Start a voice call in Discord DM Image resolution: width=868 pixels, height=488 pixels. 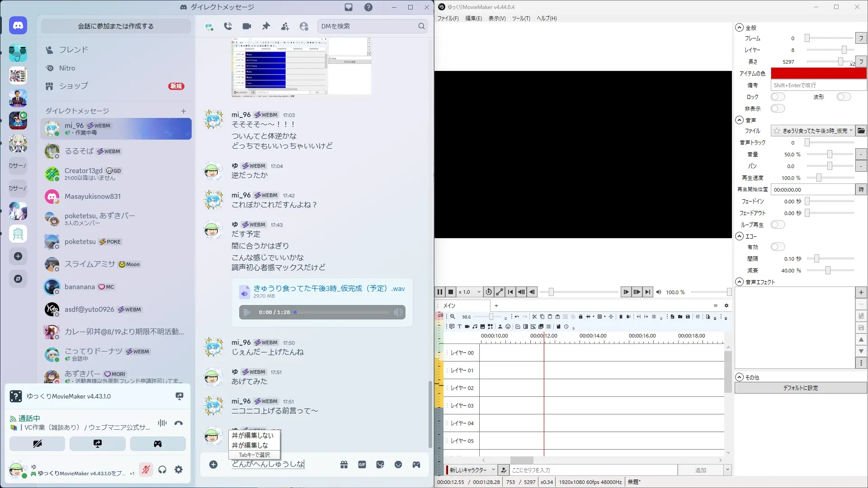(228, 26)
